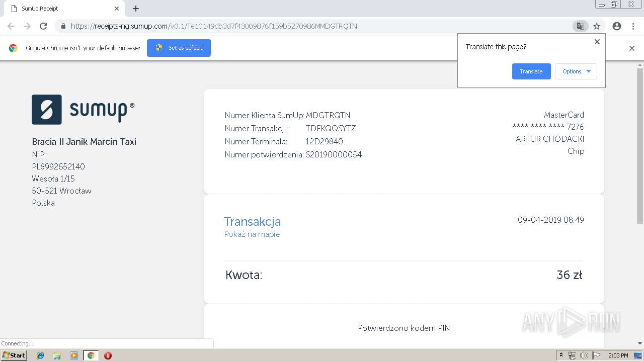This screenshot has width=644, height=362.
Task: Click the browser back arrow
Action: click(x=11, y=26)
